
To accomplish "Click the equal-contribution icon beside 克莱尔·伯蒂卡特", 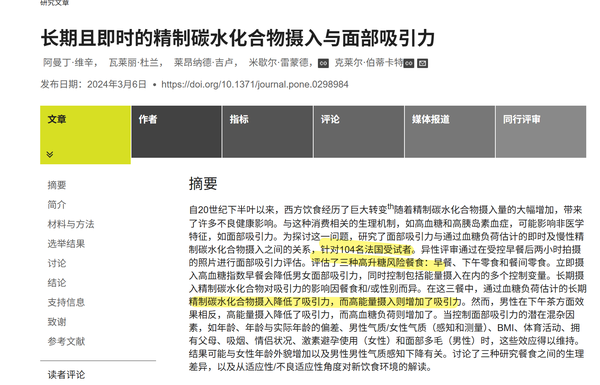I will click(409, 63).
